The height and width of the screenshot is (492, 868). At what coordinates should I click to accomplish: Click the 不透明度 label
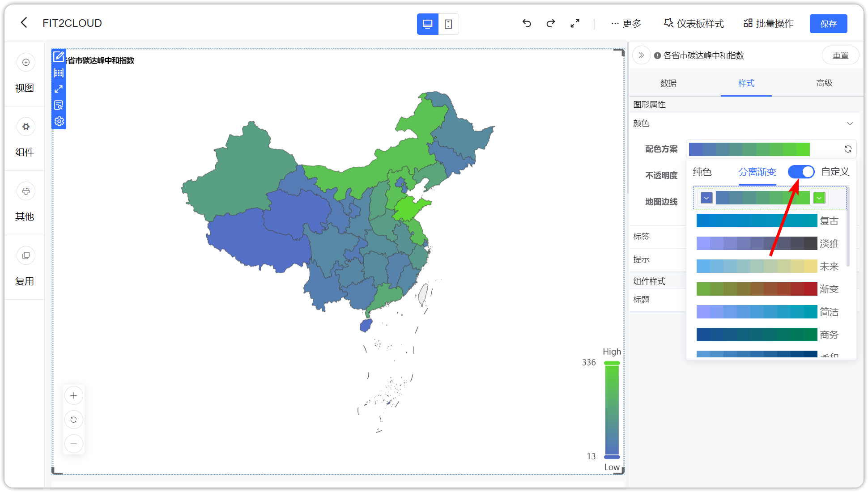click(661, 175)
